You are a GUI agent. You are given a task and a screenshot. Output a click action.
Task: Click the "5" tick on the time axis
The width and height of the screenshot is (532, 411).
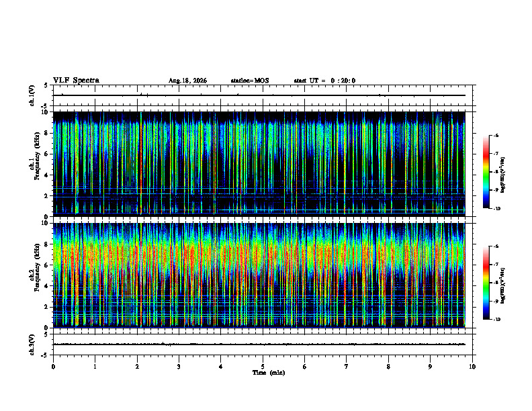tap(263, 367)
